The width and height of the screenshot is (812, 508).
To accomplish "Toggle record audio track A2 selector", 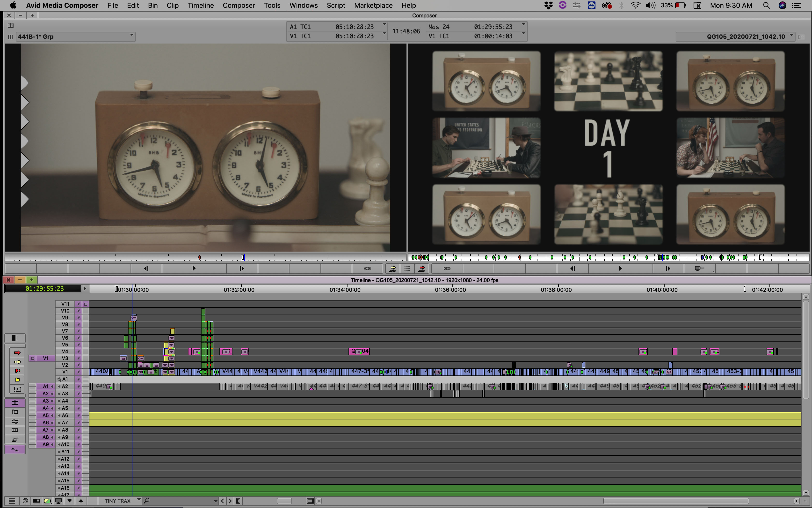I will 65,386.
